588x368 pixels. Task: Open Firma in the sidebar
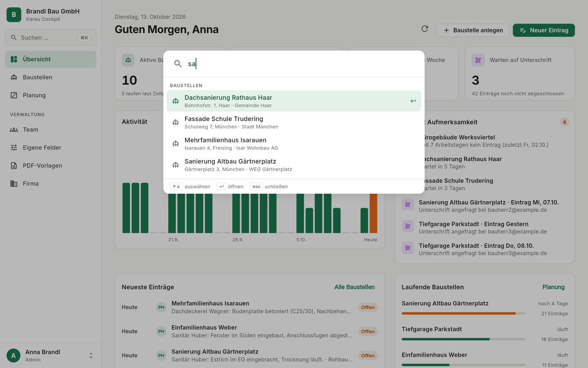click(x=50, y=184)
